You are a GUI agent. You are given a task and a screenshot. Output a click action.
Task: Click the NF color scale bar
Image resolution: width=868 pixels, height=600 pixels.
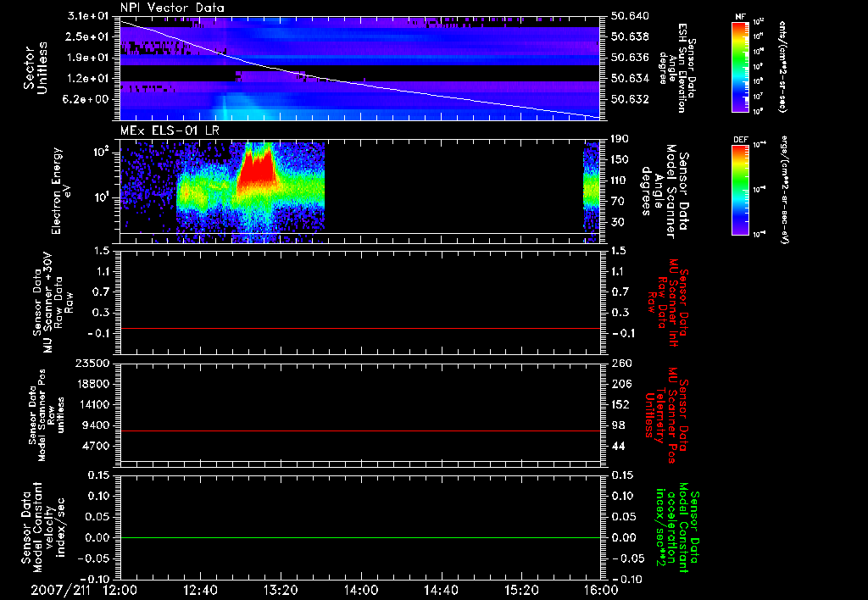pyautogui.click(x=740, y=66)
